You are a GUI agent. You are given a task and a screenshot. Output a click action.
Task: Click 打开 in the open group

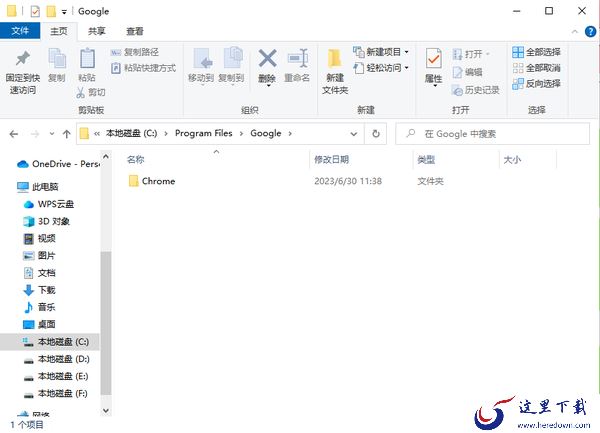471,54
